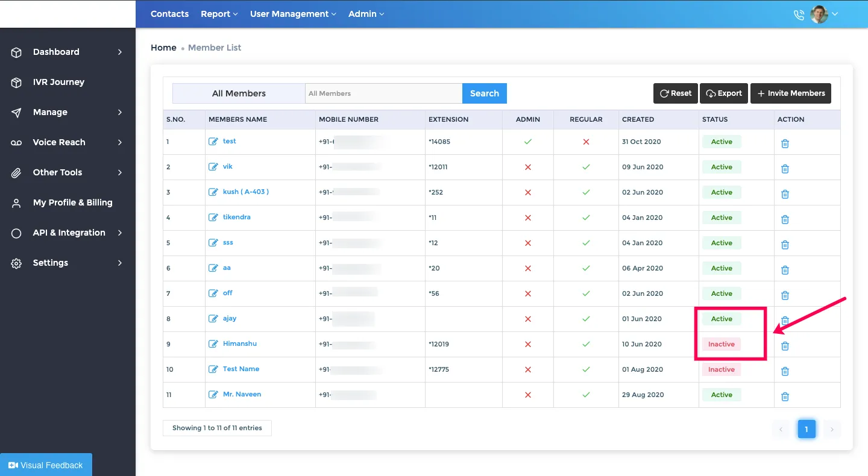The width and height of the screenshot is (868, 476).
Task: Toggle Active status for Mr. Naveen
Action: pos(722,395)
